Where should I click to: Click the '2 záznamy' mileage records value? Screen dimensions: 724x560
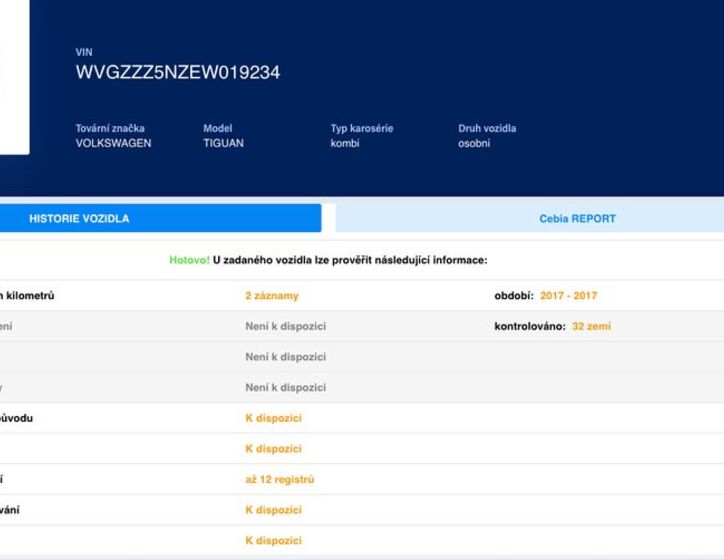272,296
